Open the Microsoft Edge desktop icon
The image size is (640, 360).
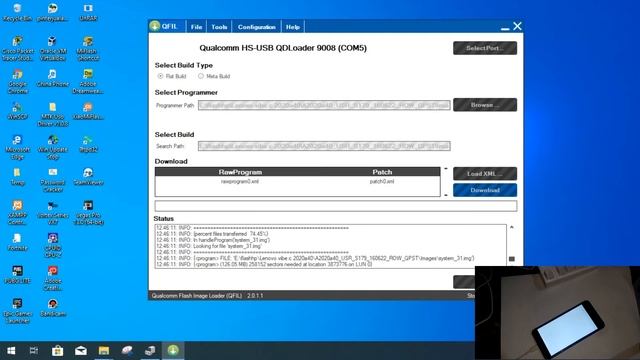click(17, 147)
